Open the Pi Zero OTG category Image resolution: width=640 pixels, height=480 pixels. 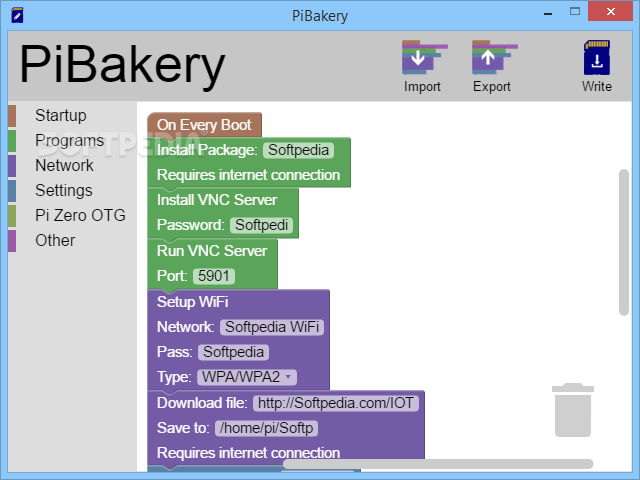coord(80,216)
